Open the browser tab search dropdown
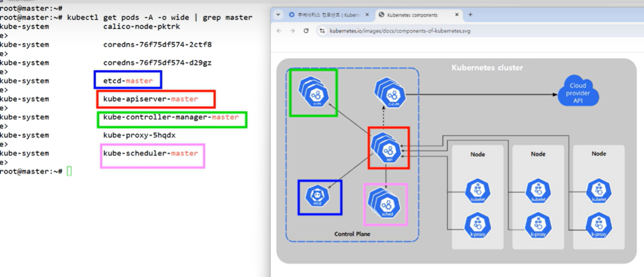This screenshot has width=644, height=277. (278, 14)
